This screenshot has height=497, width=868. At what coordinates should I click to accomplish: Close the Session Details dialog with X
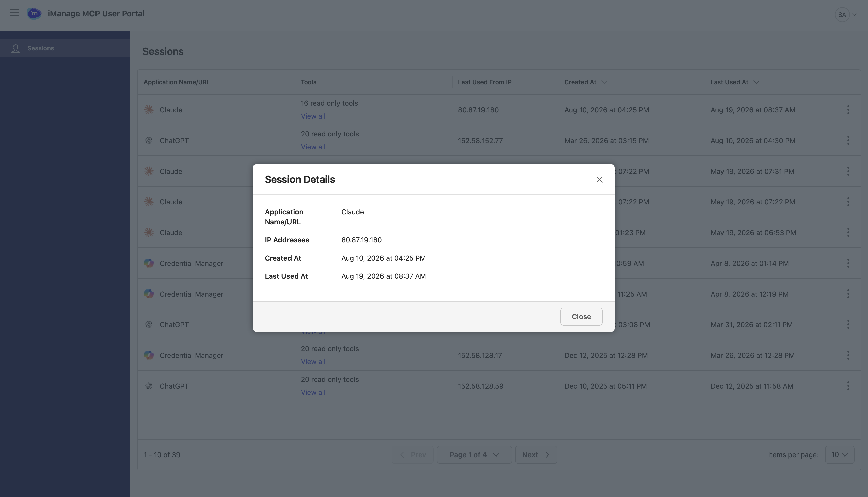(x=599, y=180)
